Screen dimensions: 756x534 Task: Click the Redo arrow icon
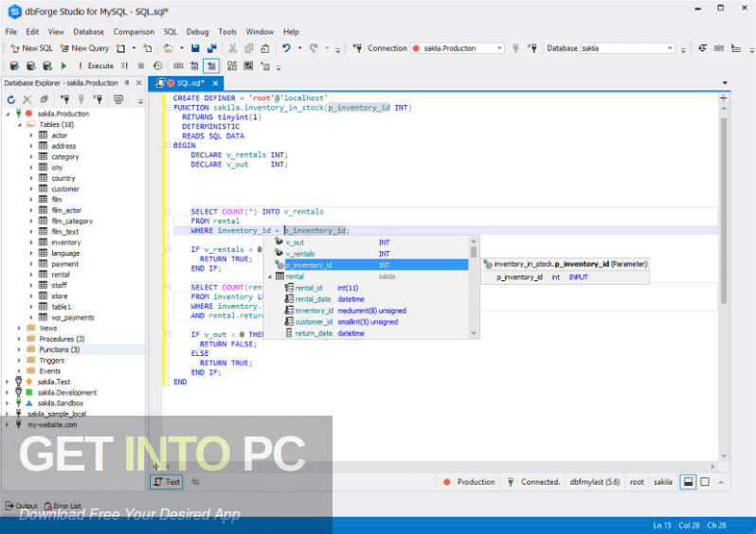[314, 48]
